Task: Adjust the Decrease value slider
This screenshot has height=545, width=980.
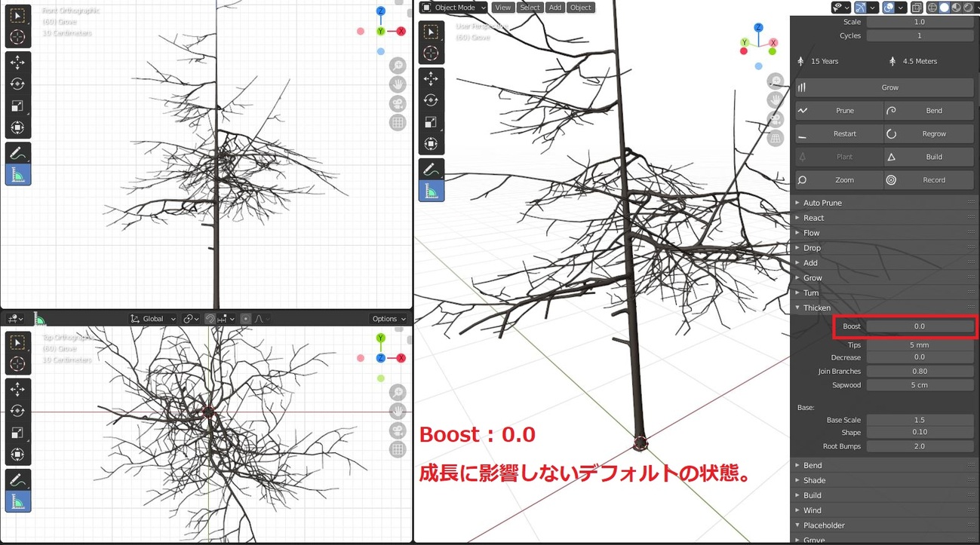Action: tap(920, 357)
